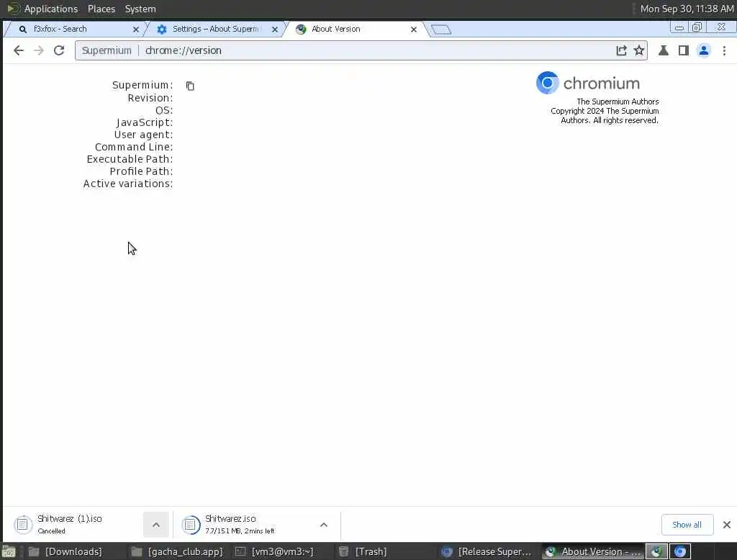Click the 'Revision:' label
This screenshot has height=560, width=737.
150,99
